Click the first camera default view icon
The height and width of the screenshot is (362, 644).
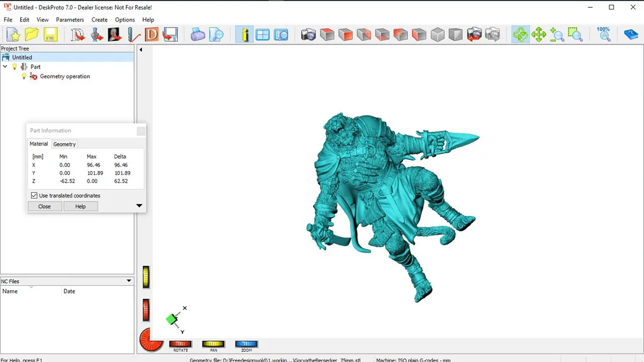pyautogui.click(x=308, y=35)
